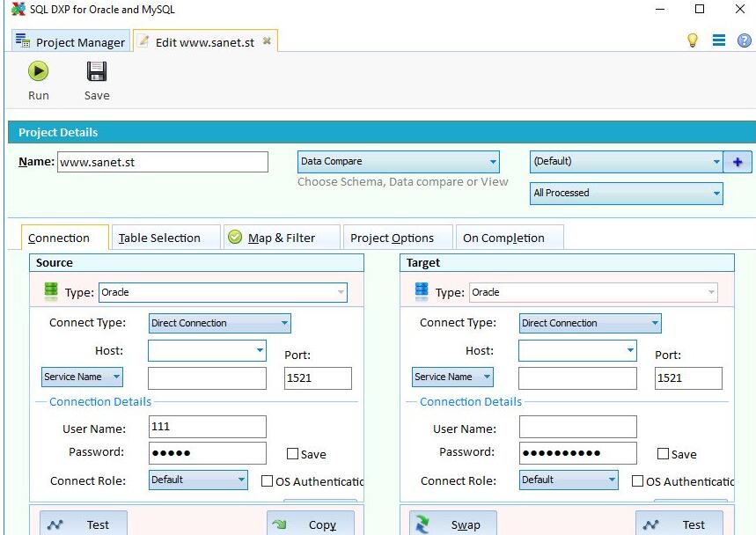The height and width of the screenshot is (535, 756).
Task: Click Source Port field showing 1521
Action: click(318, 378)
